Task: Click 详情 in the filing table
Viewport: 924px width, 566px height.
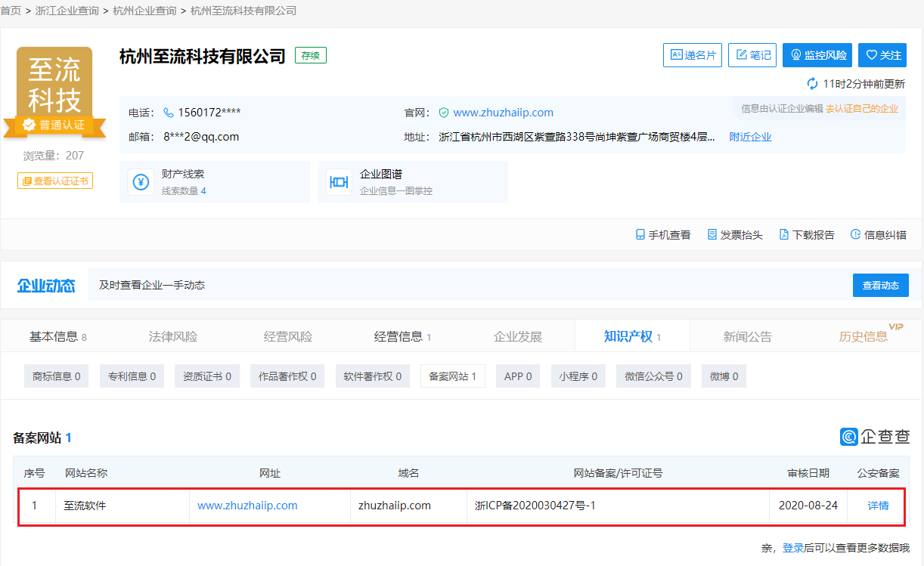Action: 878,506
